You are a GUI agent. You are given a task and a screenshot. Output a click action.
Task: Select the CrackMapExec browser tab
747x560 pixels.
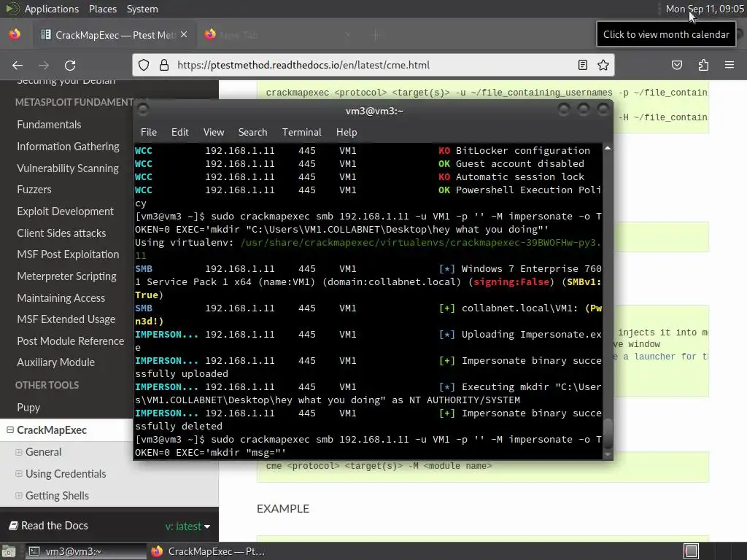point(115,35)
